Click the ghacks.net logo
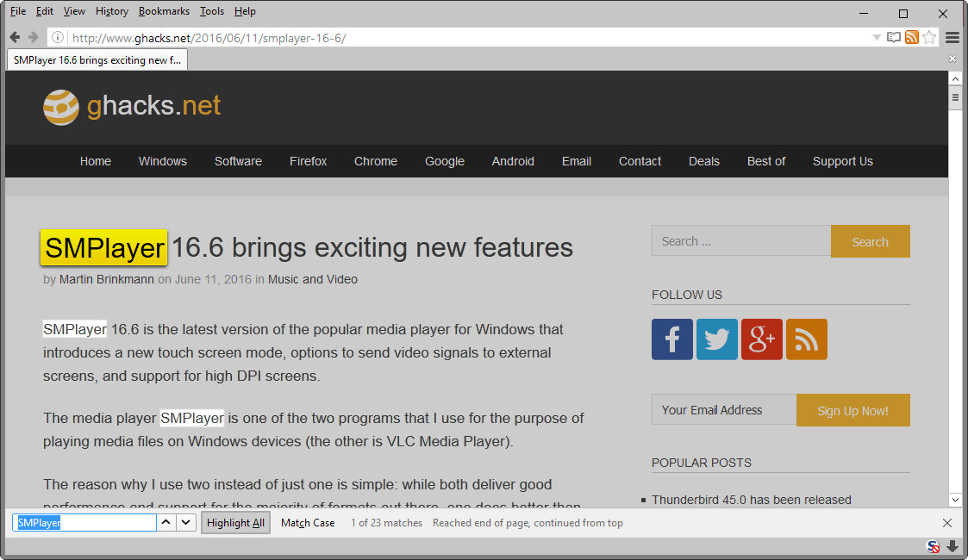This screenshot has width=968, height=560. [132, 107]
